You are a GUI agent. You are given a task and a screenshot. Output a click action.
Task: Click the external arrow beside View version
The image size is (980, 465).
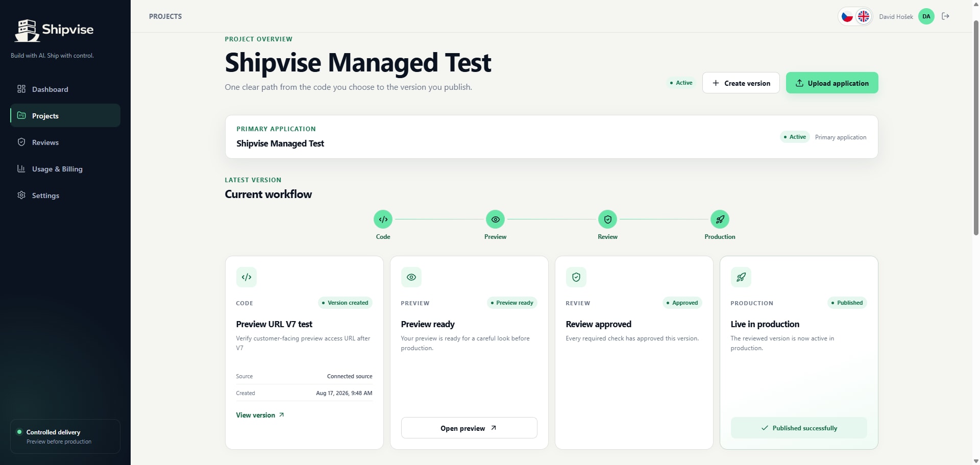tap(281, 415)
